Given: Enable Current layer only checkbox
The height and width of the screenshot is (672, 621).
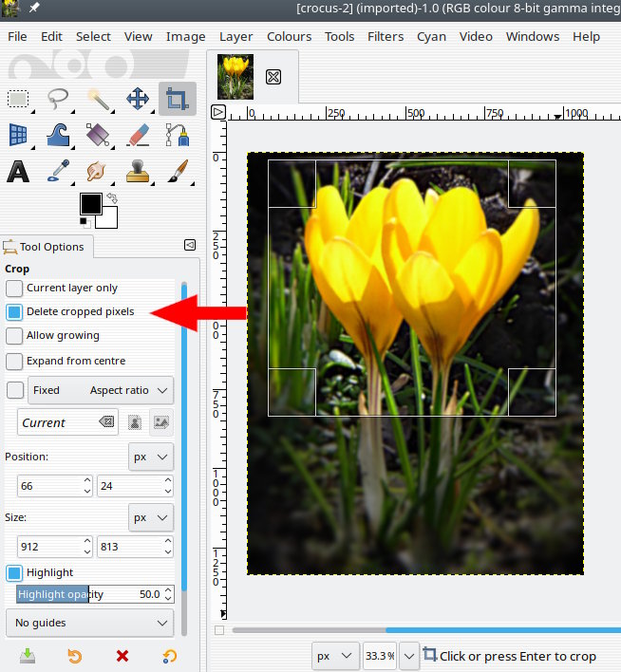Looking at the screenshot, I should pos(14,289).
